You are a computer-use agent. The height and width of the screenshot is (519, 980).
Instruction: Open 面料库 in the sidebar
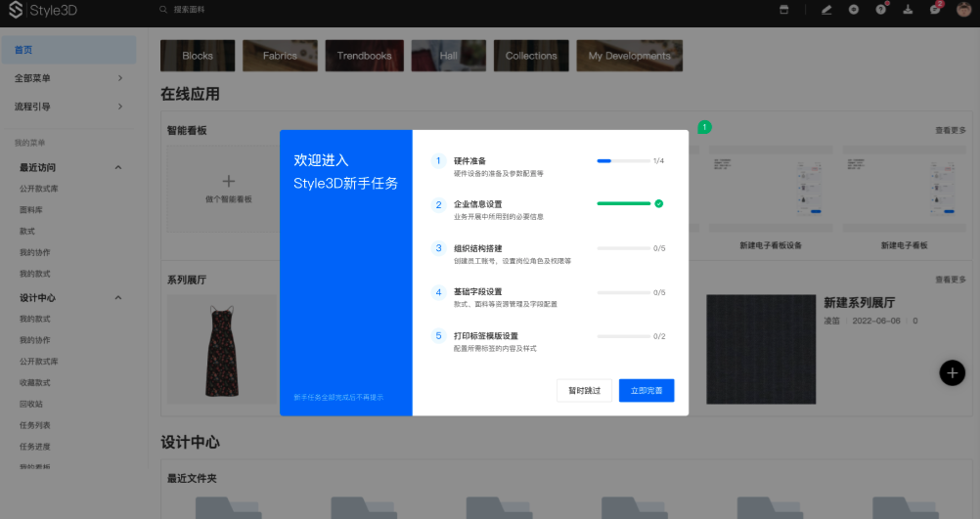coord(32,209)
